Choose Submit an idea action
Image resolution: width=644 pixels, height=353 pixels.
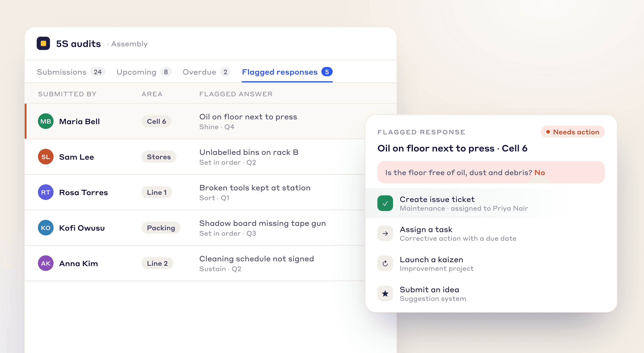pyautogui.click(x=491, y=293)
